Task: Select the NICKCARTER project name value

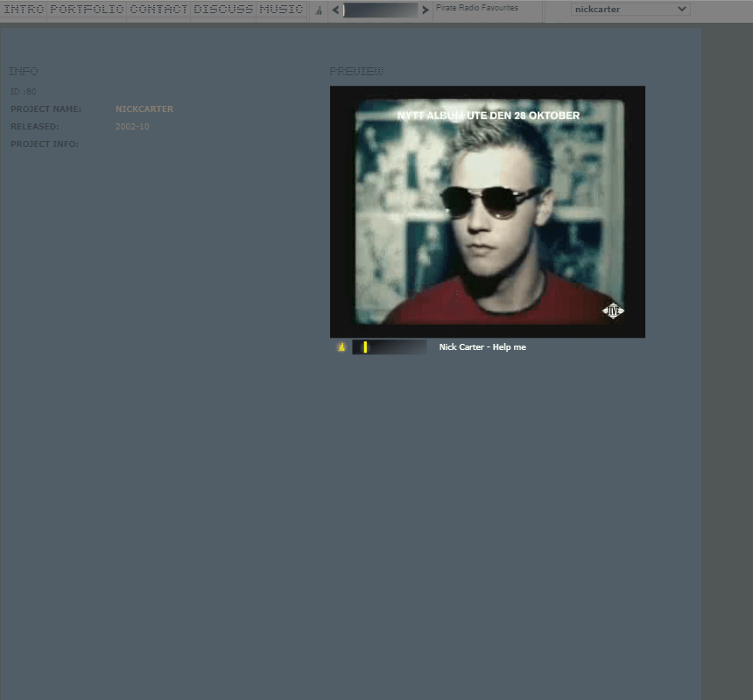Action: [x=144, y=108]
